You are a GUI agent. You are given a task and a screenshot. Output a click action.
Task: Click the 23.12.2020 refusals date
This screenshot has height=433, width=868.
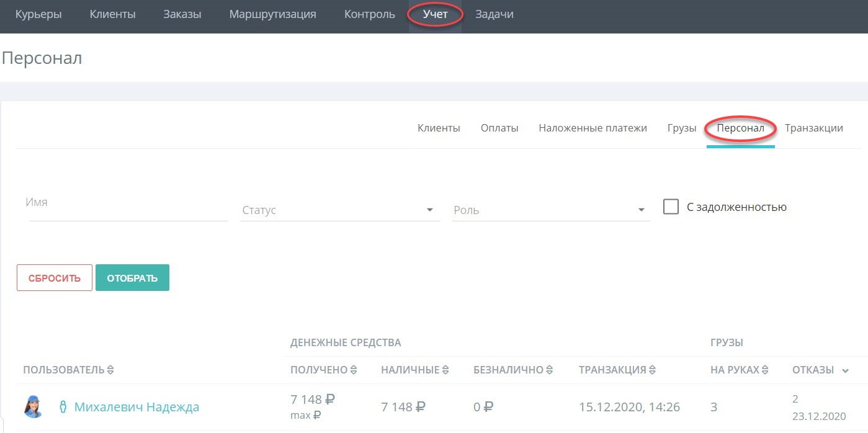coord(819,416)
